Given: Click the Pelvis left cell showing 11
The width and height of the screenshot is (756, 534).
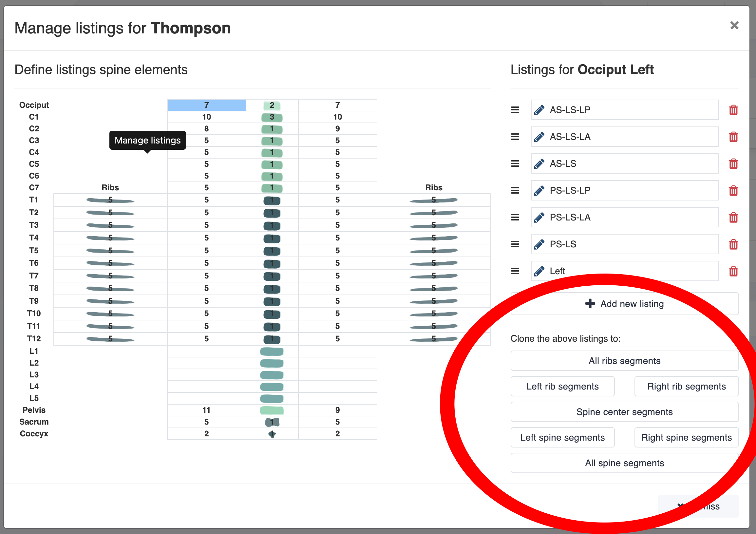Looking at the screenshot, I should pyautogui.click(x=206, y=410).
